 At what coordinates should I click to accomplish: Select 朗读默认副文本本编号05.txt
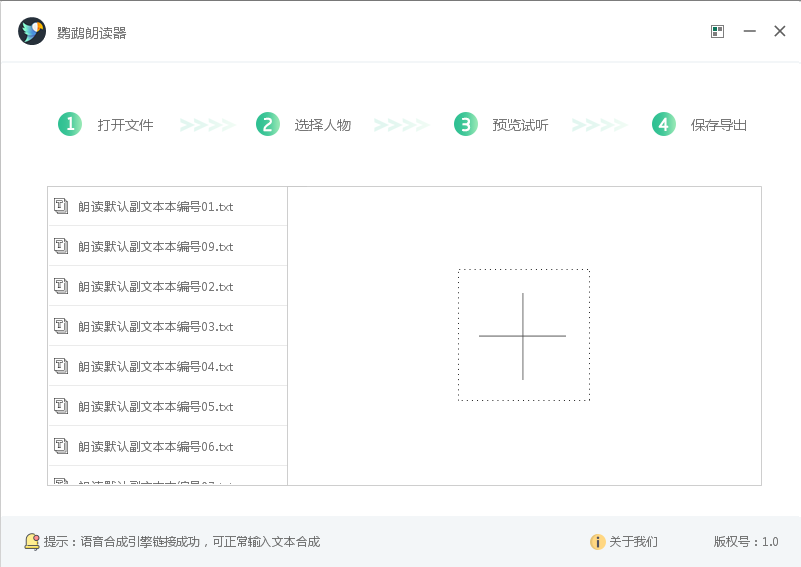[168, 406]
